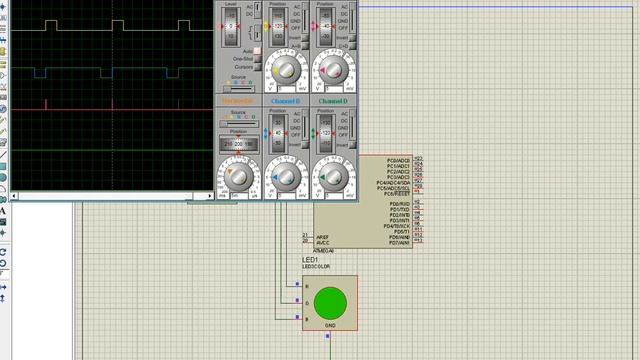Viewport: 640px width, 360px height.
Task: Click the rotate anti-clockwise icon
Action: [3, 263]
